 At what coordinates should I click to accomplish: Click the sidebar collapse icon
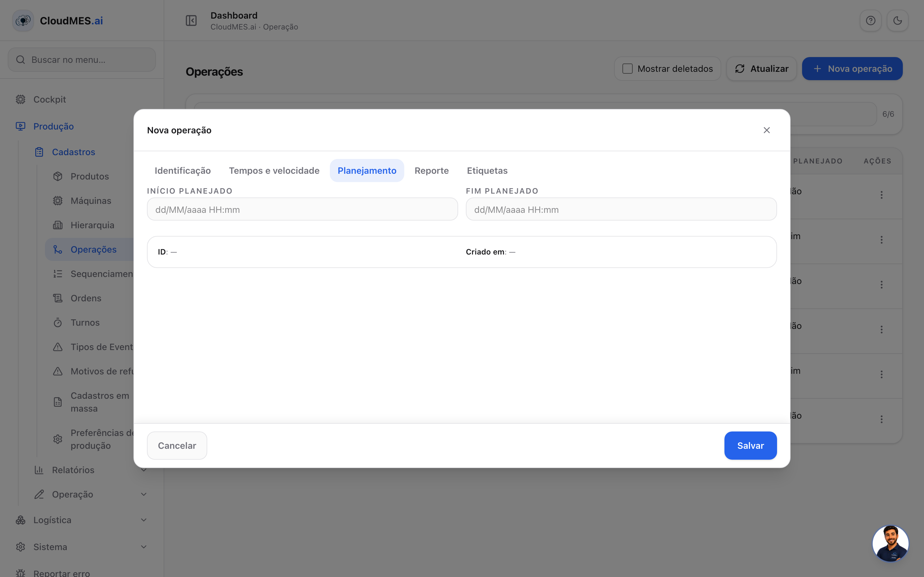click(191, 21)
